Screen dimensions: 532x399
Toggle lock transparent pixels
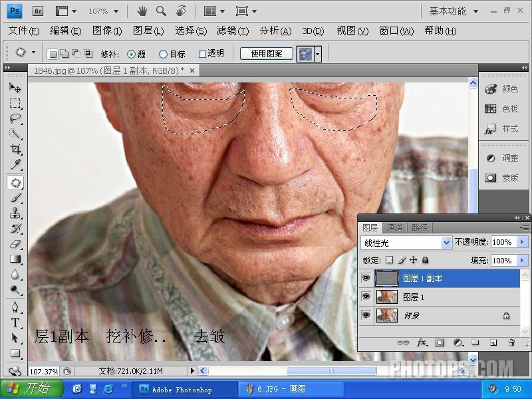[390, 260]
